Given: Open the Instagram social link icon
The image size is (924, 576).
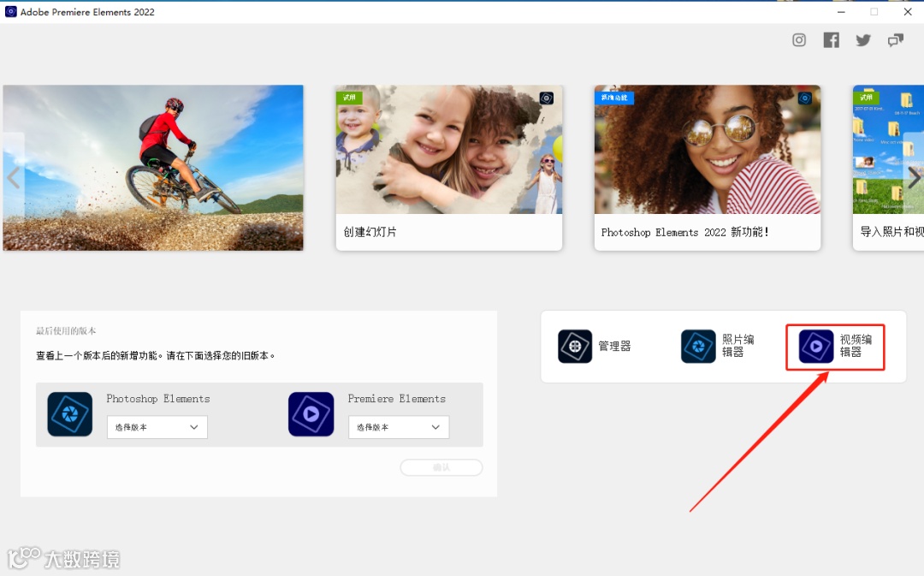Looking at the screenshot, I should click(798, 40).
